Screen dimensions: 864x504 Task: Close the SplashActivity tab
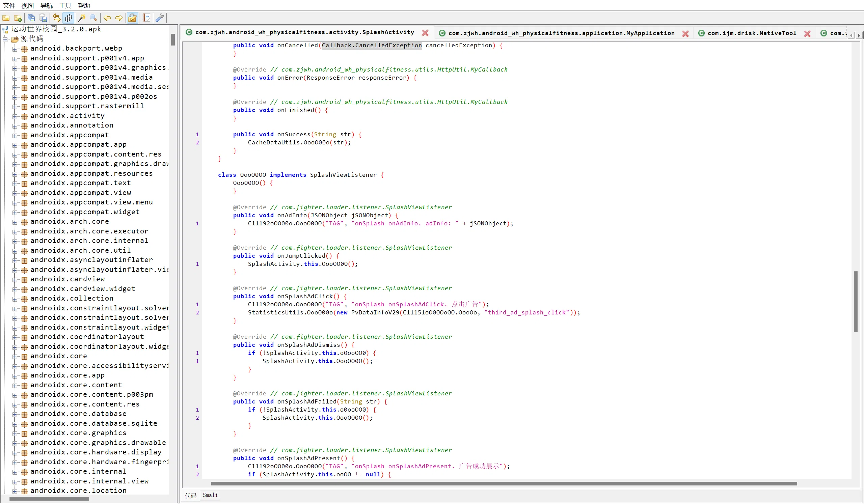pos(425,33)
